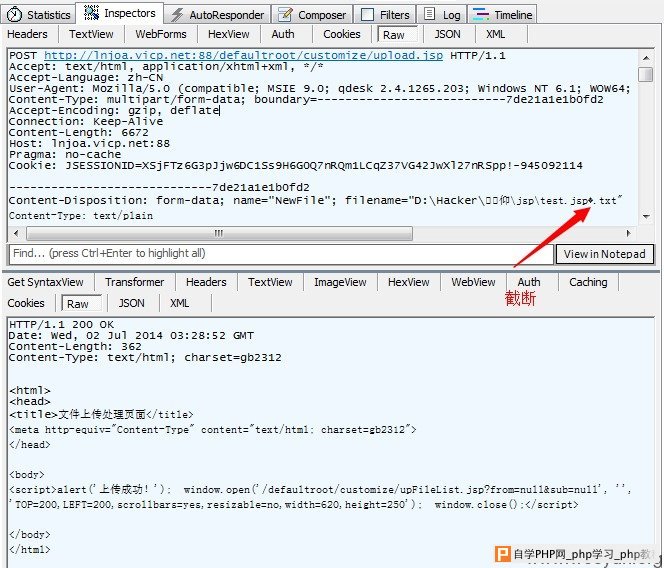Select response HexView tab
The width and height of the screenshot is (664, 568).
[409, 282]
